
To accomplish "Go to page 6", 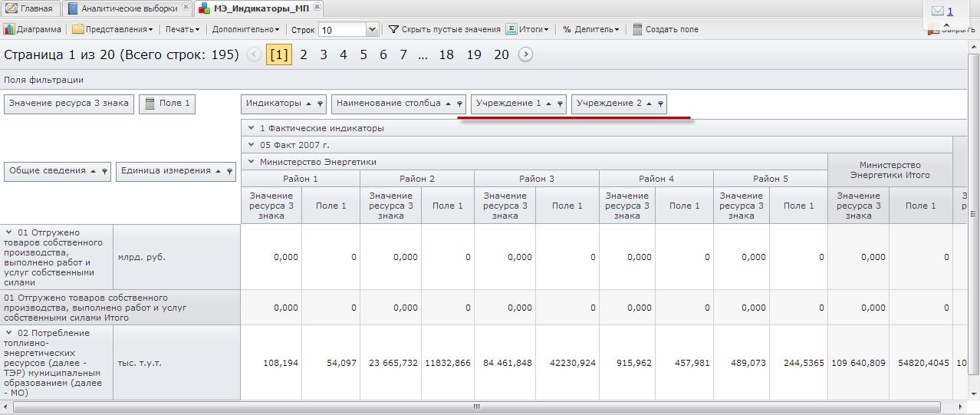I will coord(383,54).
